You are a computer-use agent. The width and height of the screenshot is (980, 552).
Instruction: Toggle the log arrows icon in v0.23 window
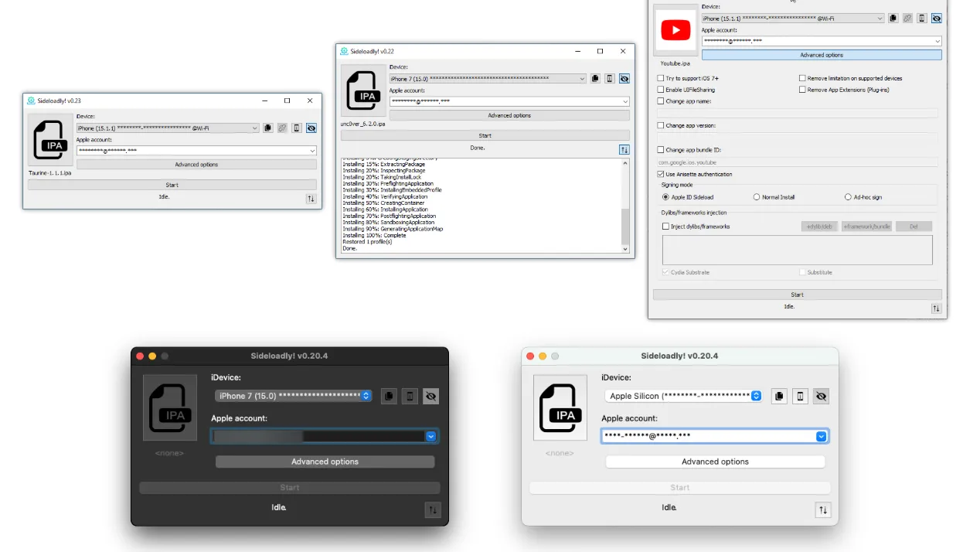tap(311, 199)
